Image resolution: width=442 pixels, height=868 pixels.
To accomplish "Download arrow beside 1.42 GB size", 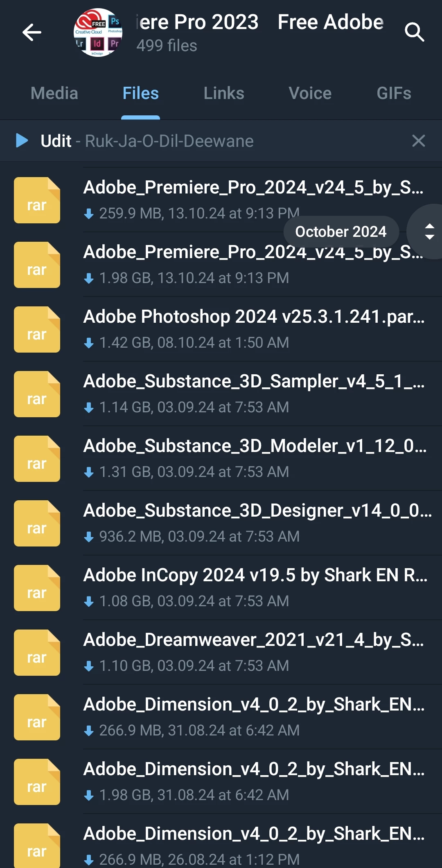I will click(x=89, y=343).
